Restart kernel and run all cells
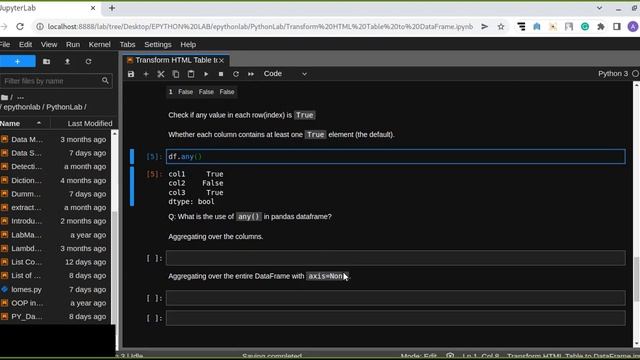This screenshot has height=360, width=640. pos(251,74)
